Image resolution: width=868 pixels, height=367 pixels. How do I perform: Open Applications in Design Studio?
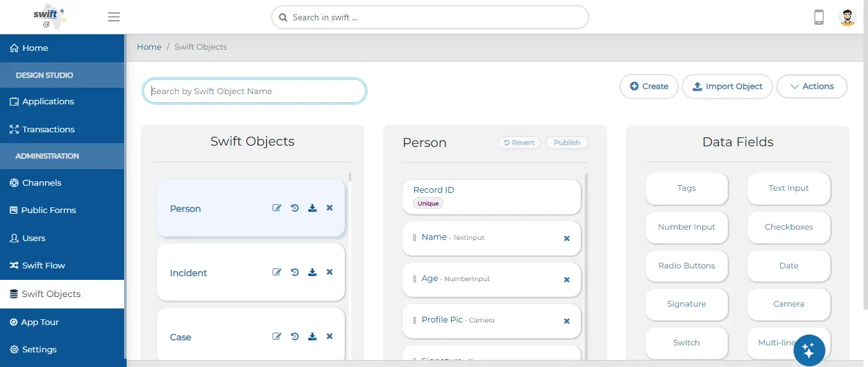tap(48, 101)
